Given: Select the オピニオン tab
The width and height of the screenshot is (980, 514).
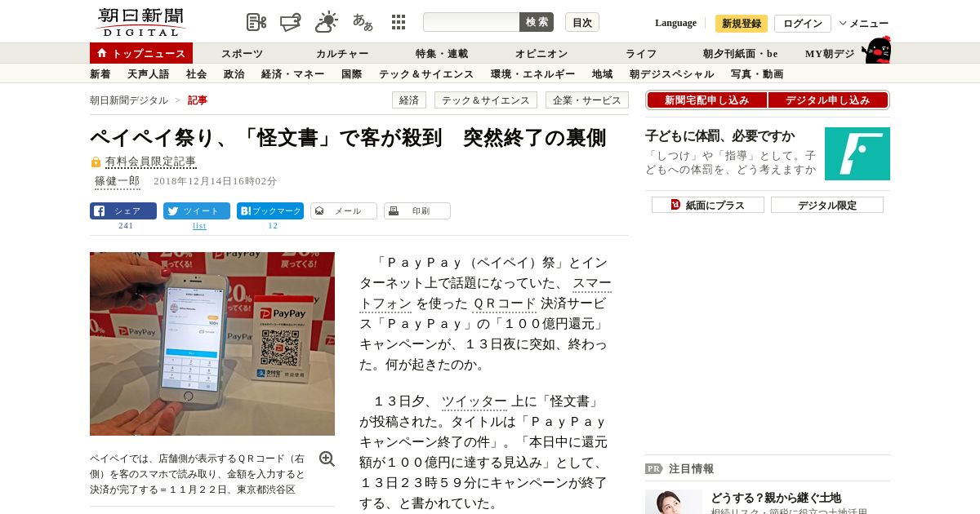Looking at the screenshot, I should 541,54.
